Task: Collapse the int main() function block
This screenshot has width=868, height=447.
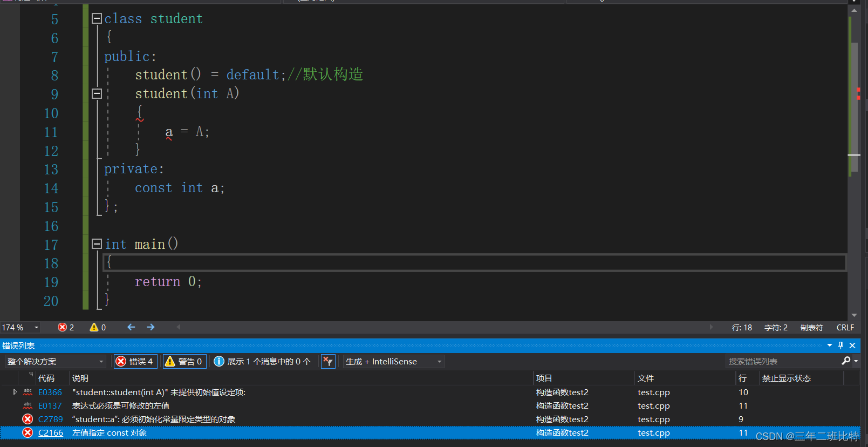Action: click(x=97, y=244)
